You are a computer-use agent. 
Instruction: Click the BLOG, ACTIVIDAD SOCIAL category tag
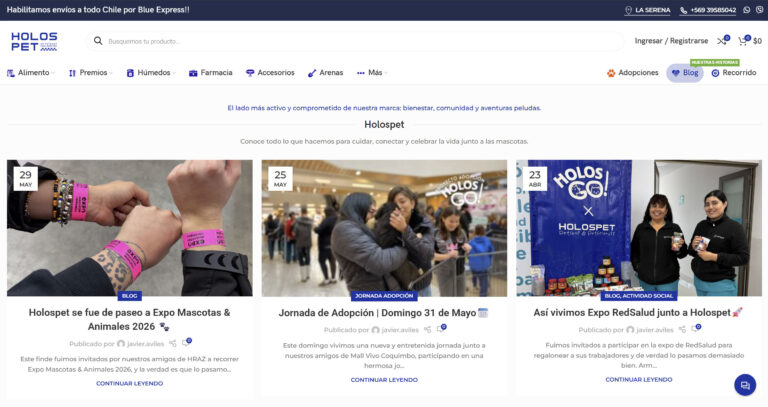tap(639, 296)
